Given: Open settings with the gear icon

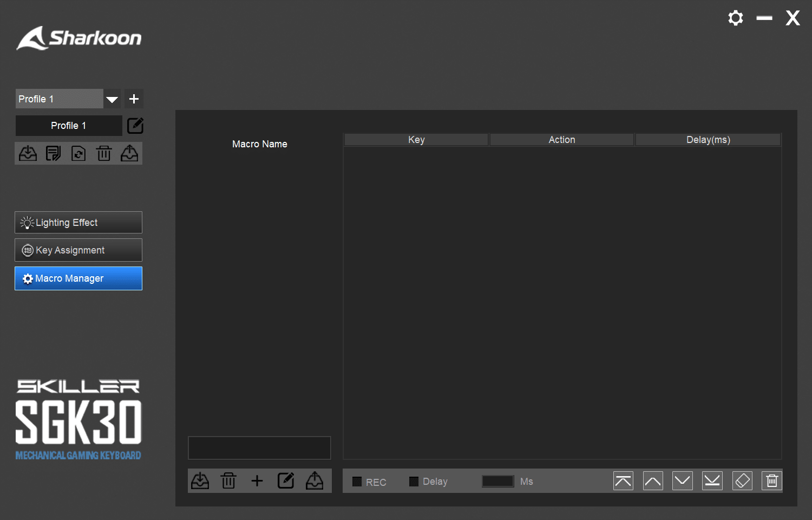Looking at the screenshot, I should (x=735, y=18).
